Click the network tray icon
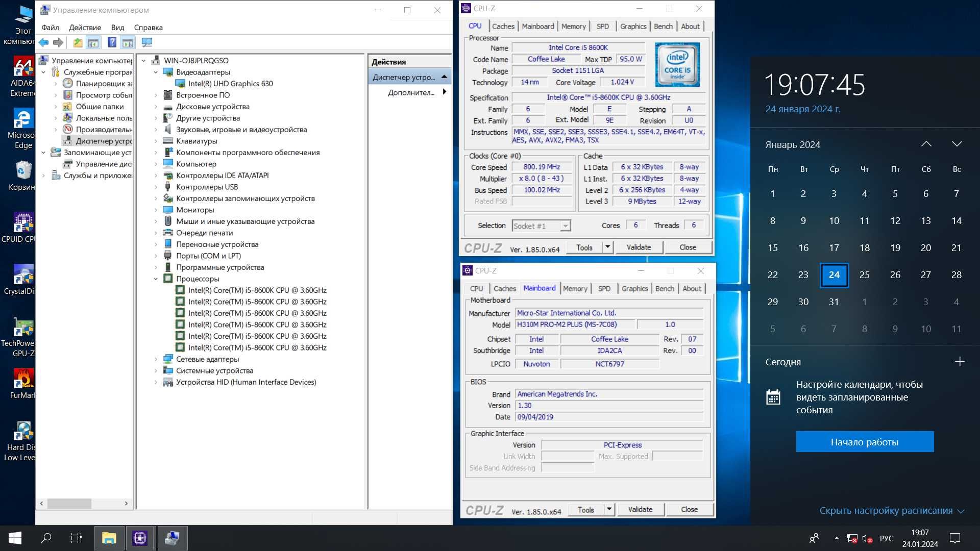 point(852,538)
